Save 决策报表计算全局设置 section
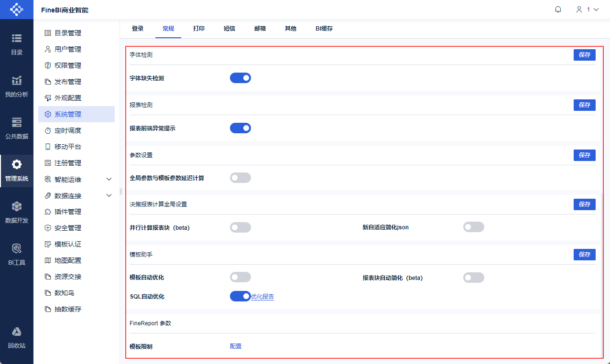 pyautogui.click(x=585, y=204)
